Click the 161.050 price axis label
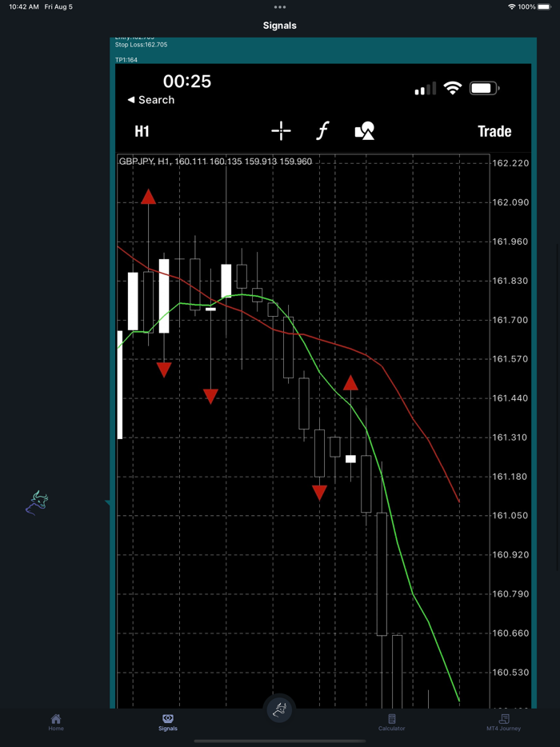The width and height of the screenshot is (560, 747). pos(510,516)
